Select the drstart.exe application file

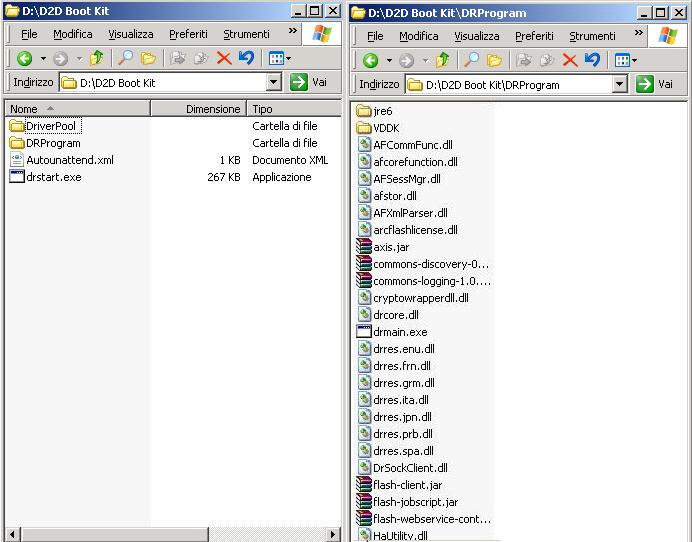point(53,177)
